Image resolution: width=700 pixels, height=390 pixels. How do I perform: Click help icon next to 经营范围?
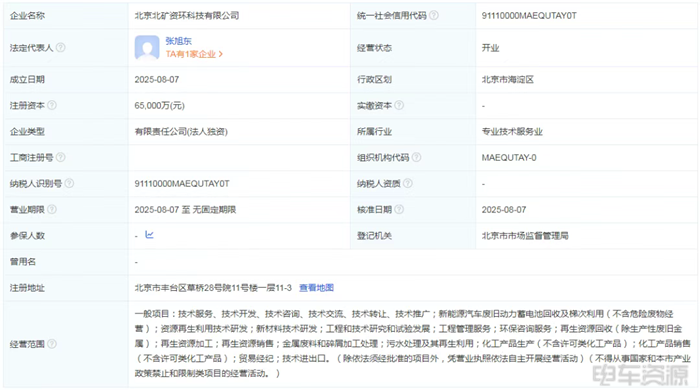pyautogui.click(x=52, y=344)
